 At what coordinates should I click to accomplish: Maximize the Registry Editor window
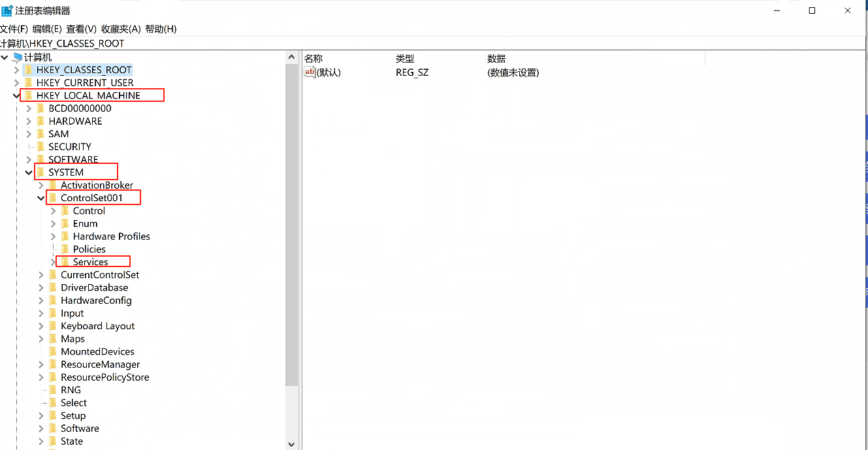pos(812,10)
